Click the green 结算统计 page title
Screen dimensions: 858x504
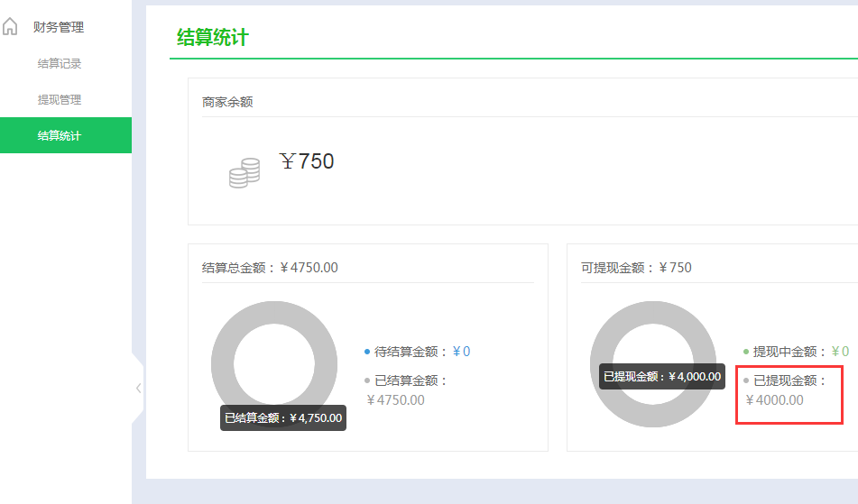[212, 38]
